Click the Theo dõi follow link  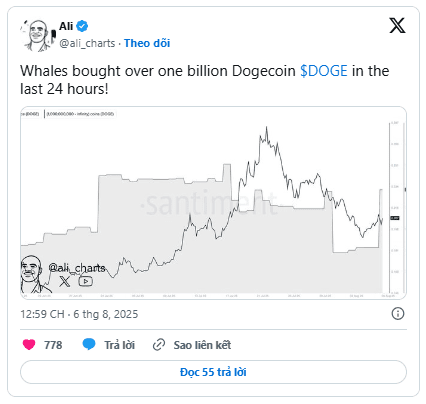pyautogui.click(x=147, y=43)
